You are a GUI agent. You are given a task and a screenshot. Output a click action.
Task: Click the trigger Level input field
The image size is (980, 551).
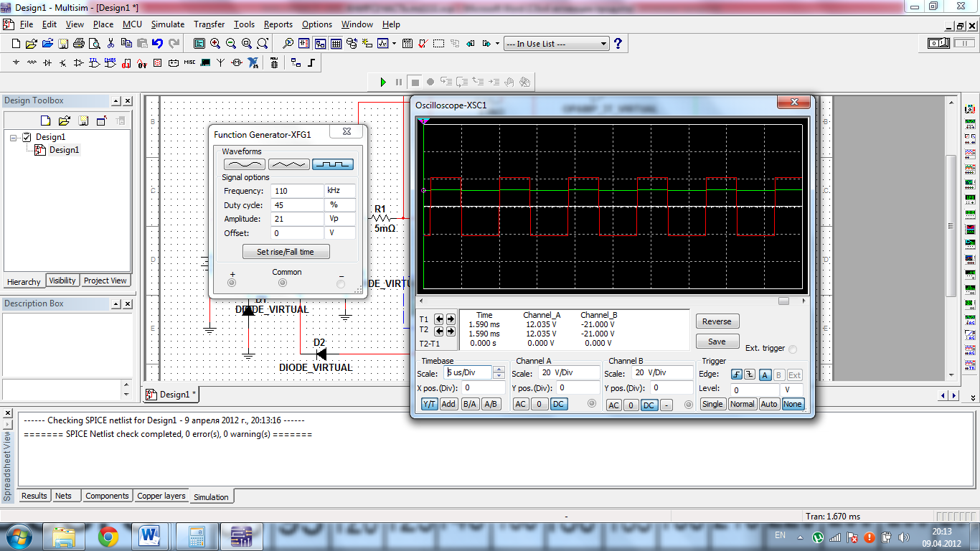[x=755, y=390]
